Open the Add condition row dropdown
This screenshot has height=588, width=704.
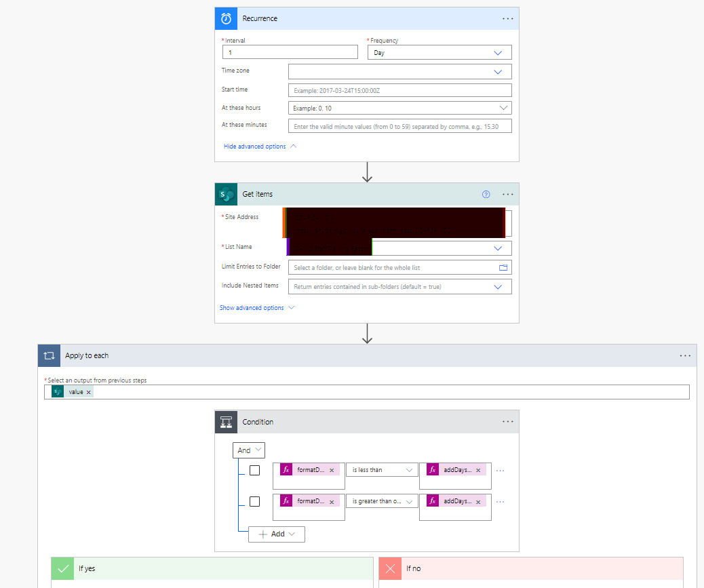pyautogui.click(x=277, y=534)
